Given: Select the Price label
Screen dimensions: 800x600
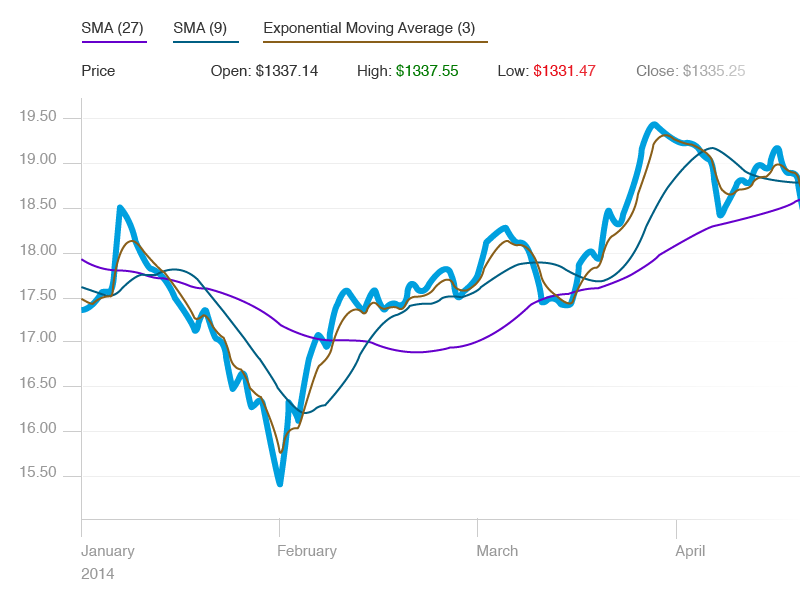Looking at the screenshot, I should (98, 71).
